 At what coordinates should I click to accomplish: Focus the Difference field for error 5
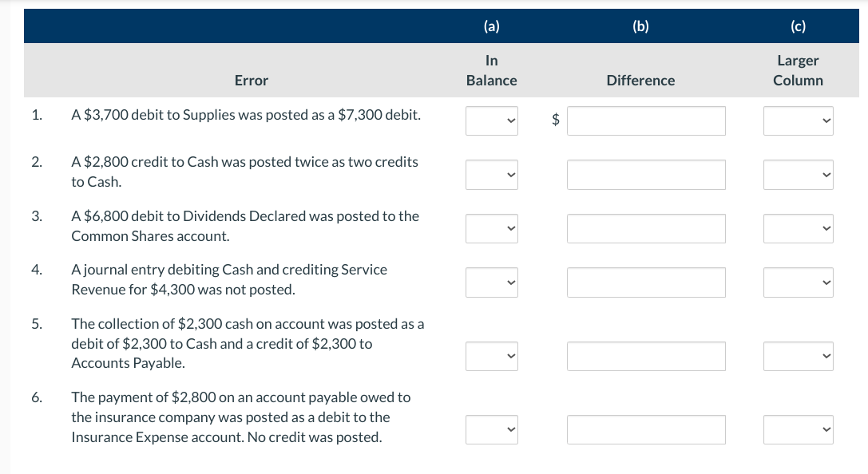click(x=646, y=356)
